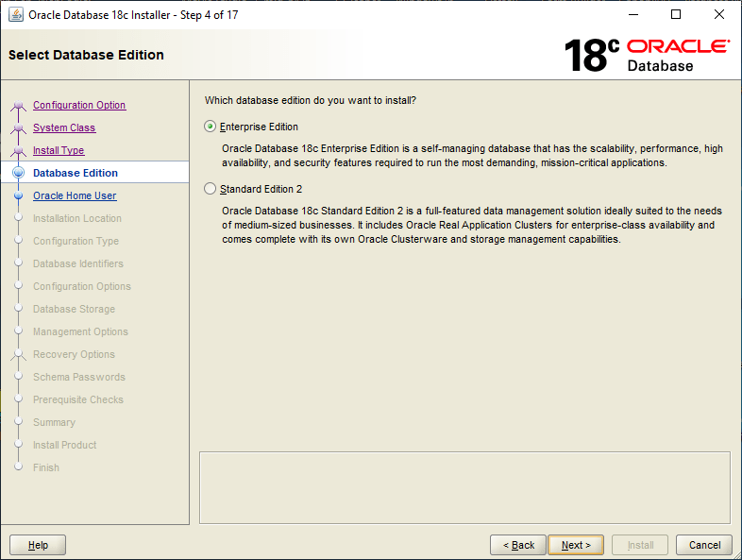Click the Standard Edition 2 description paragraph
The height and width of the screenshot is (560, 742).
pyautogui.click(x=472, y=225)
